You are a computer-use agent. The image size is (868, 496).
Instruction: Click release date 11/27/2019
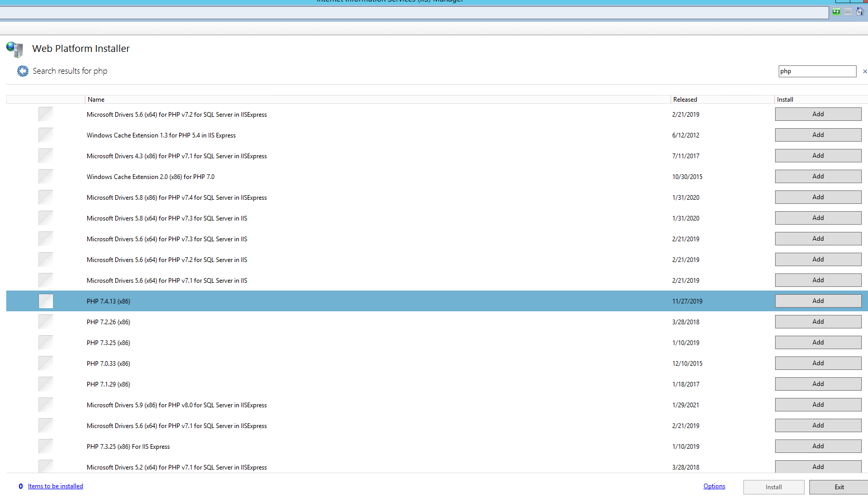[687, 301]
